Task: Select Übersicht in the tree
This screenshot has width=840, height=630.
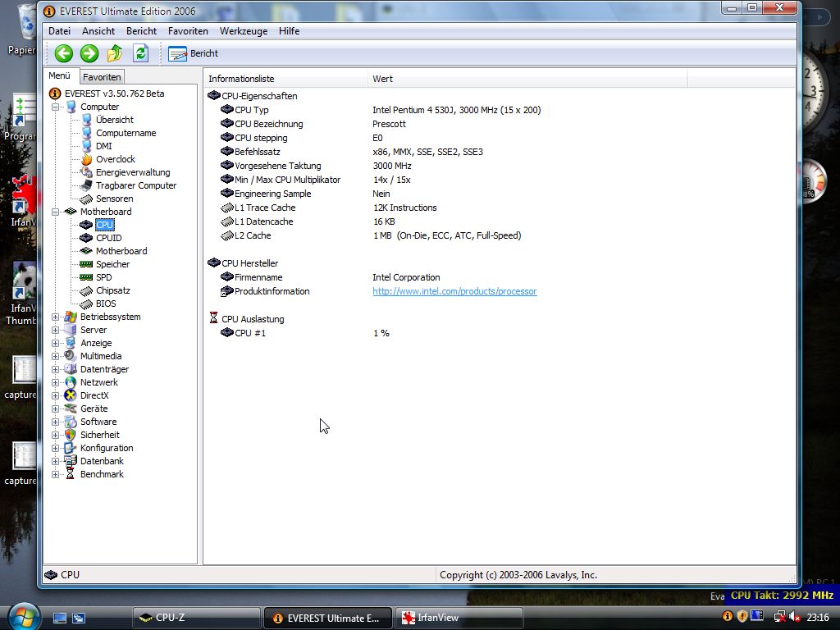Action: pos(115,120)
